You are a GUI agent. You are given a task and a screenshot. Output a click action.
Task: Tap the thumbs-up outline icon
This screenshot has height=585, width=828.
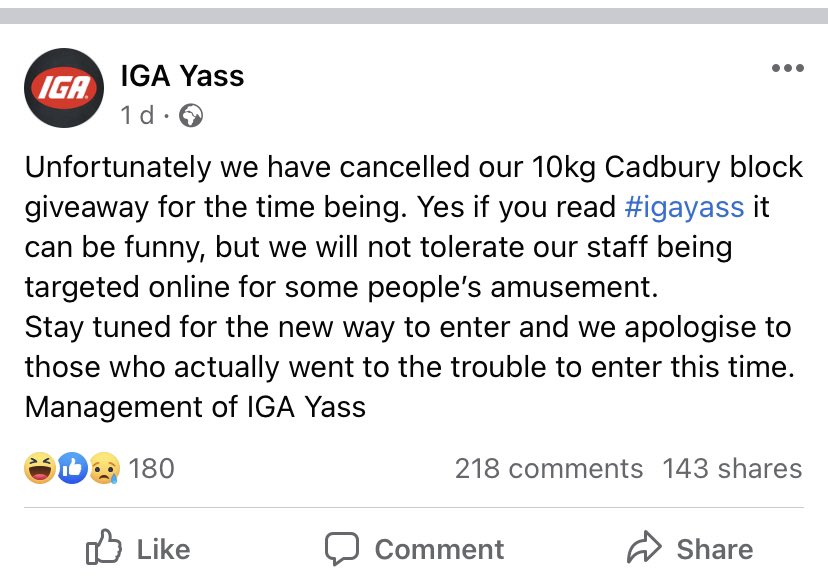[103, 548]
